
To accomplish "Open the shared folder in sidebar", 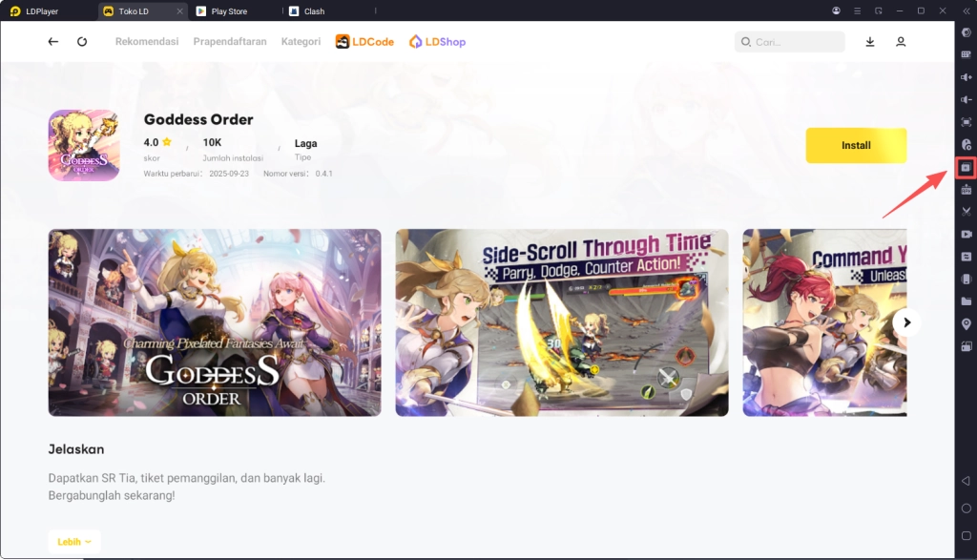I will 966,301.
